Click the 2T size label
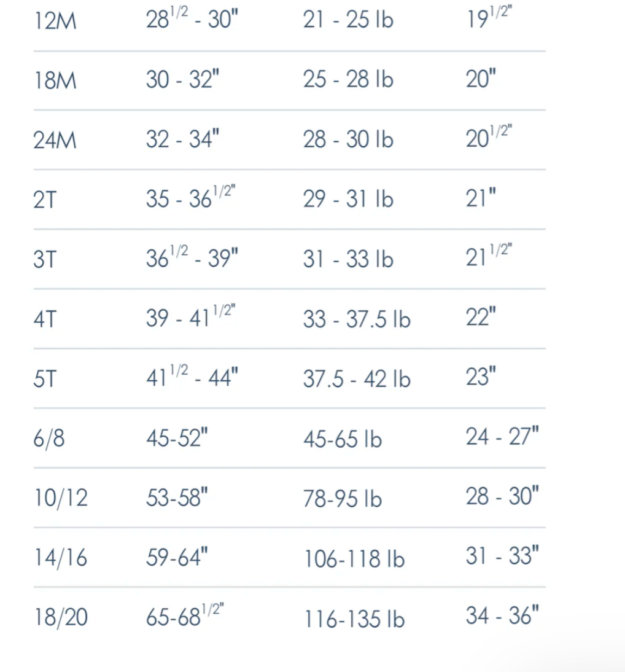Viewport: 625px width, 672px height. (x=45, y=200)
